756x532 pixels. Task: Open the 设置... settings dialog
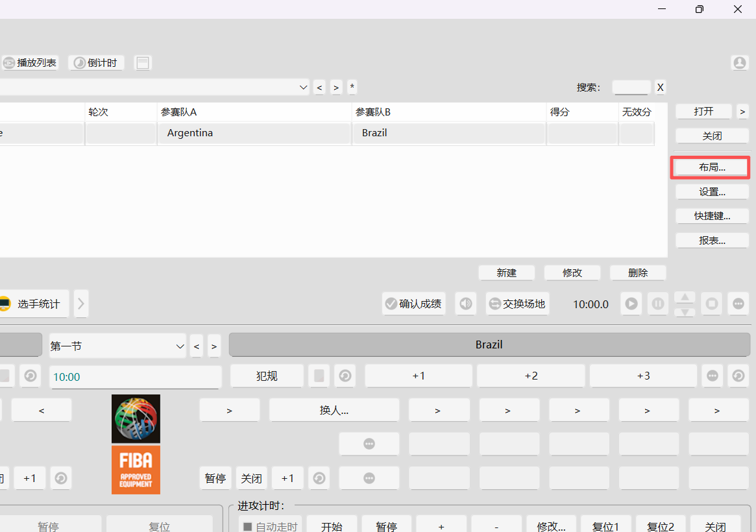pyautogui.click(x=712, y=192)
